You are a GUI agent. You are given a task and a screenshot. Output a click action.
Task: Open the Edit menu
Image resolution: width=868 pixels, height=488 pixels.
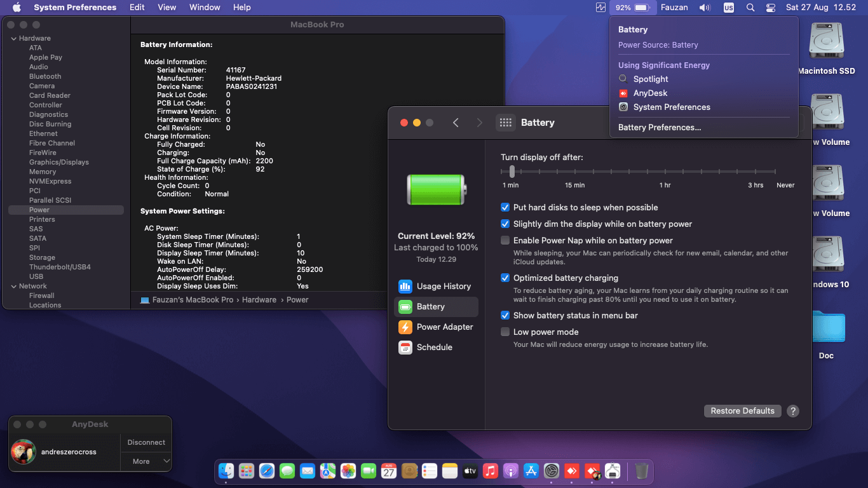tap(137, 8)
